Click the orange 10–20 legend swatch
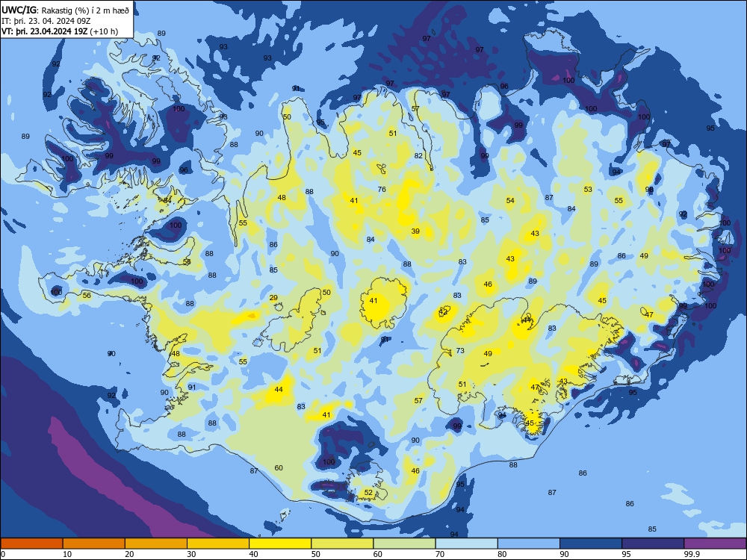Viewport: 747px width, 560px height. pyautogui.click(x=94, y=544)
